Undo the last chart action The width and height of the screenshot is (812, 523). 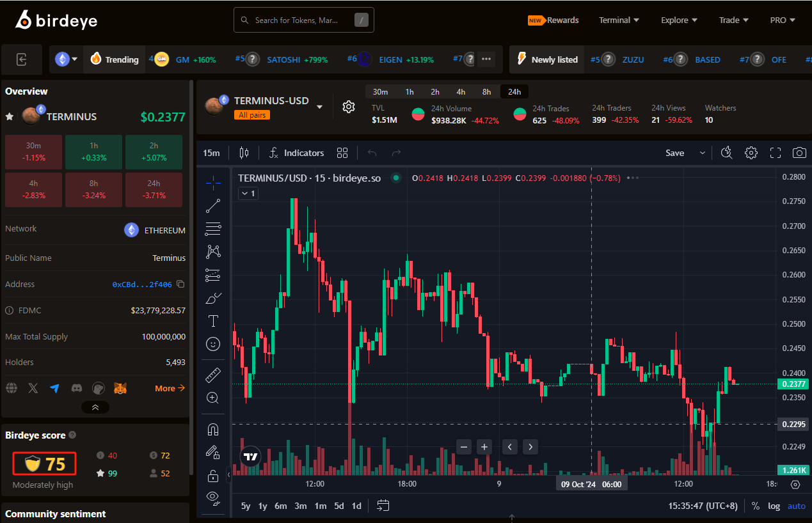[372, 153]
